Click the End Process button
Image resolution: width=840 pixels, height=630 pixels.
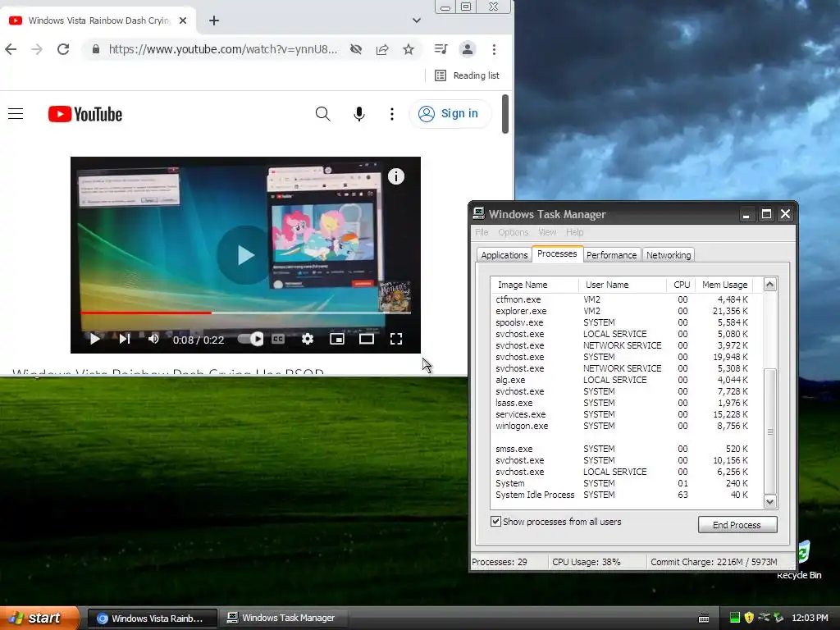pos(737,524)
